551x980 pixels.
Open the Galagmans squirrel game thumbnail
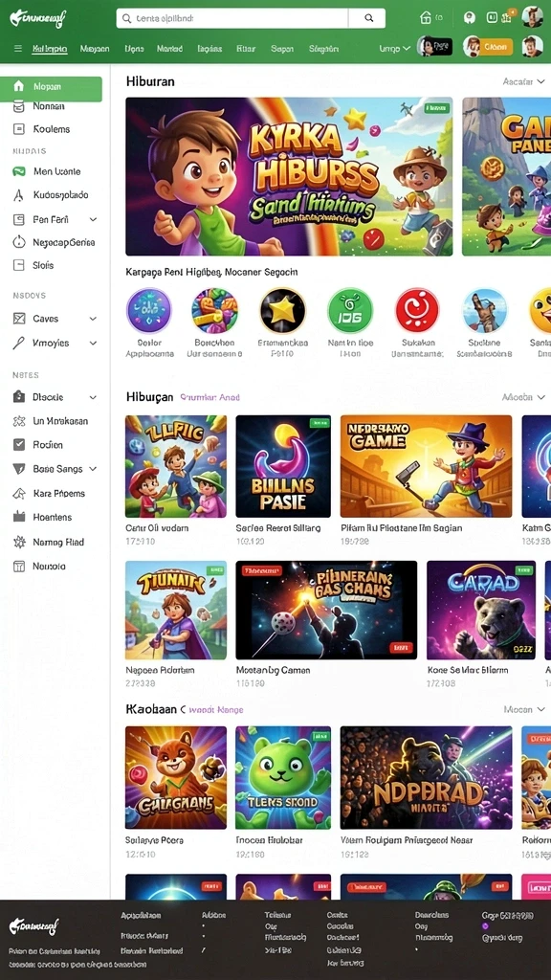176,777
